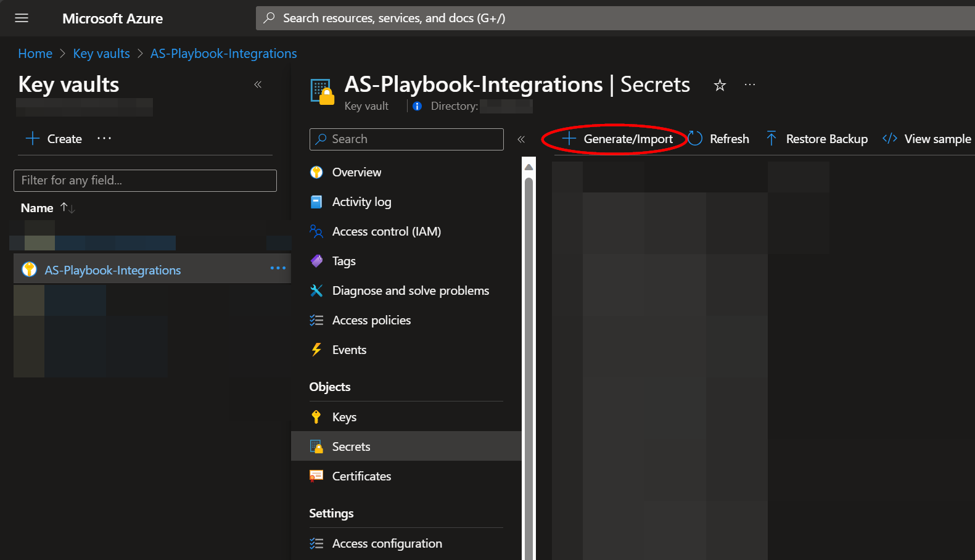Click the Restore Backup up-arrow icon

click(771, 139)
